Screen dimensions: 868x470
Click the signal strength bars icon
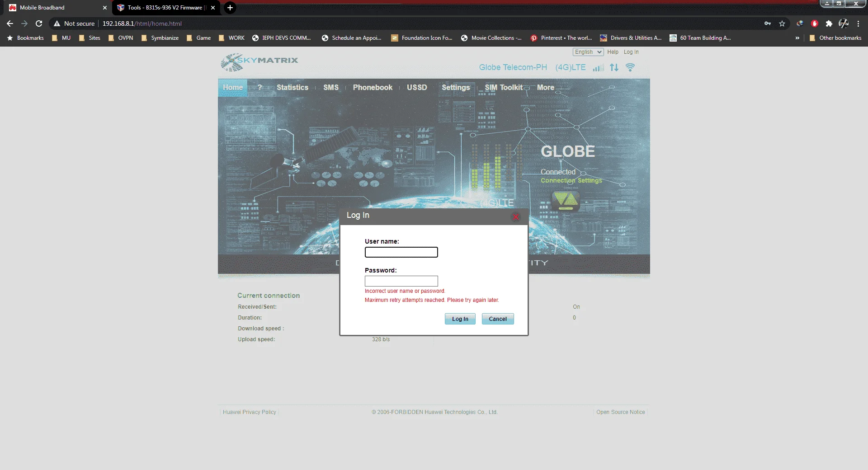(x=598, y=68)
